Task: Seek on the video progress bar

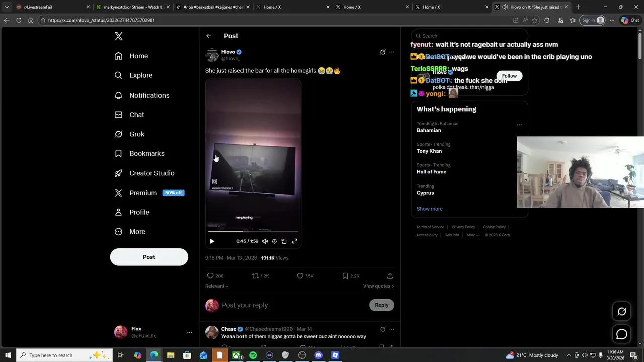Action: (x=253, y=231)
